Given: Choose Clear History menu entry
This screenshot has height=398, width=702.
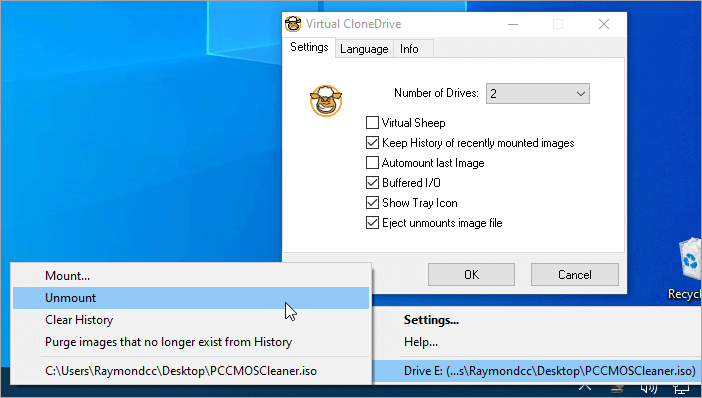Looking at the screenshot, I should pyautogui.click(x=191, y=320).
